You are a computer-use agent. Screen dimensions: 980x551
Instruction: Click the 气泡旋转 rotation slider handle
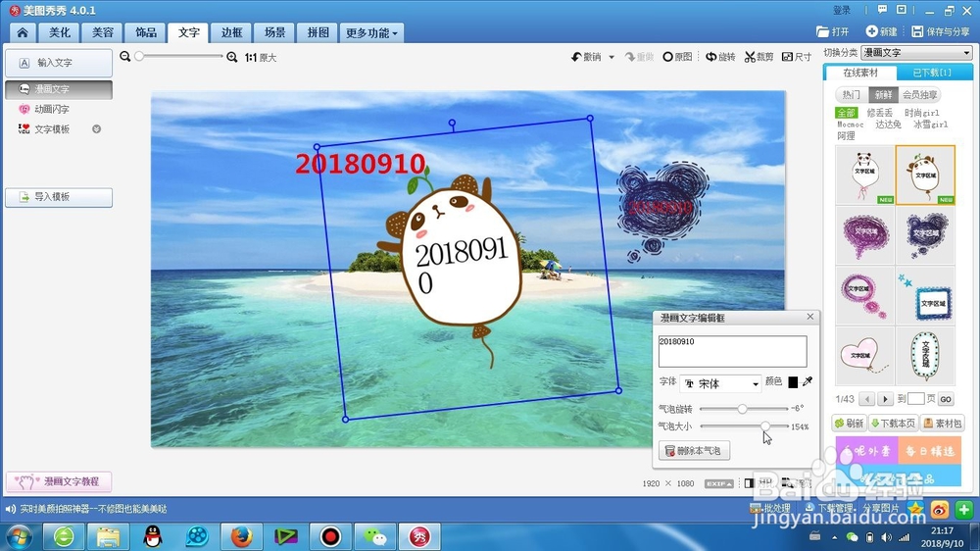pyautogui.click(x=742, y=409)
